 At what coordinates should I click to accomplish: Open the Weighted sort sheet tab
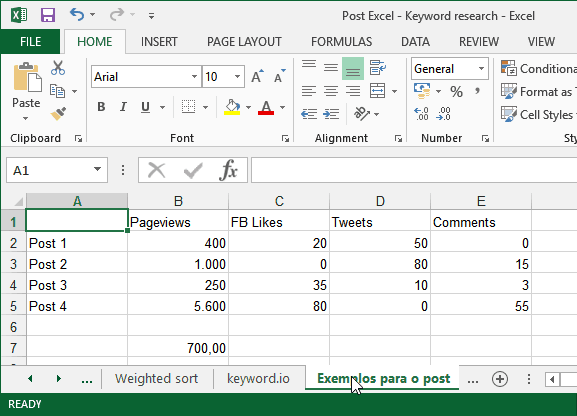(156, 378)
